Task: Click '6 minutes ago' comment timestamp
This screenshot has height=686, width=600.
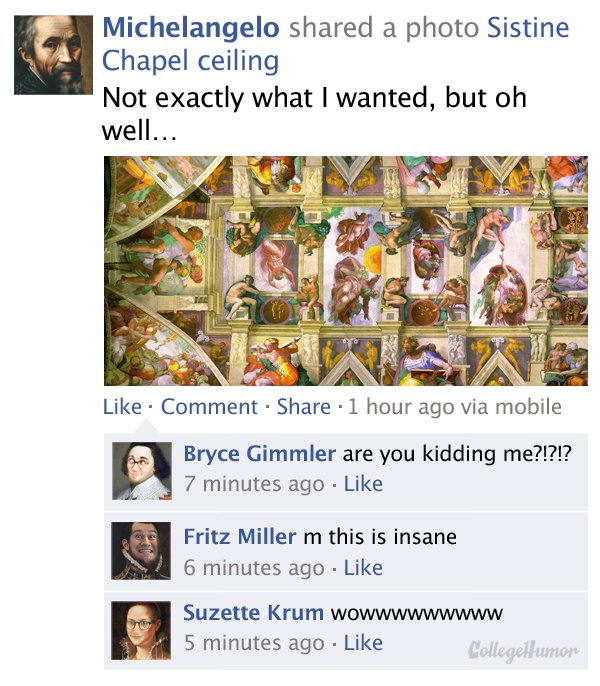Action: coord(253,568)
